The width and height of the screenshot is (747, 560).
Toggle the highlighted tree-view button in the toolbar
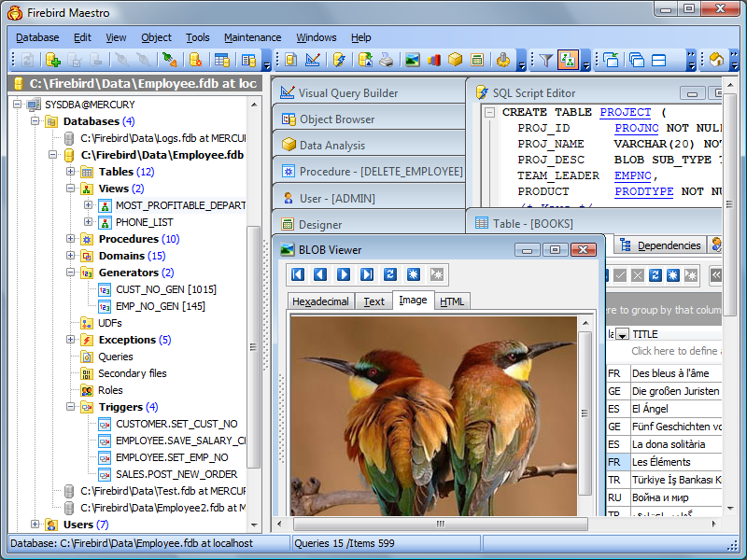click(568, 61)
